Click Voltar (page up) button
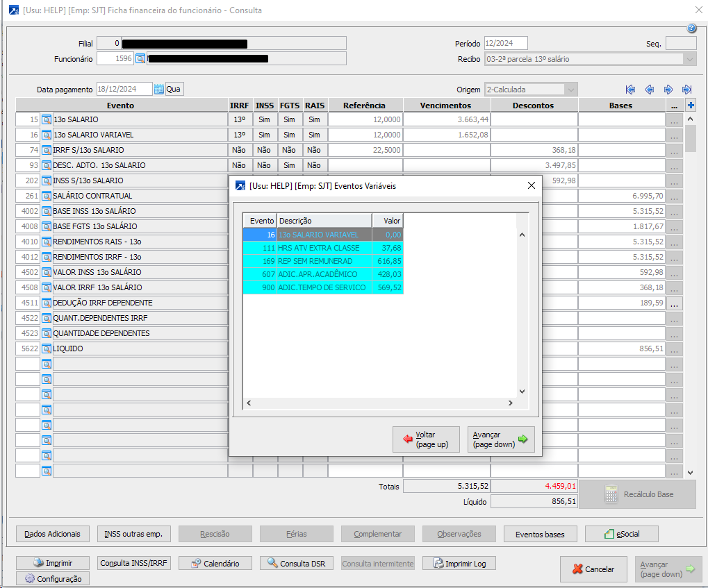The image size is (708, 588). pos(426,439)
